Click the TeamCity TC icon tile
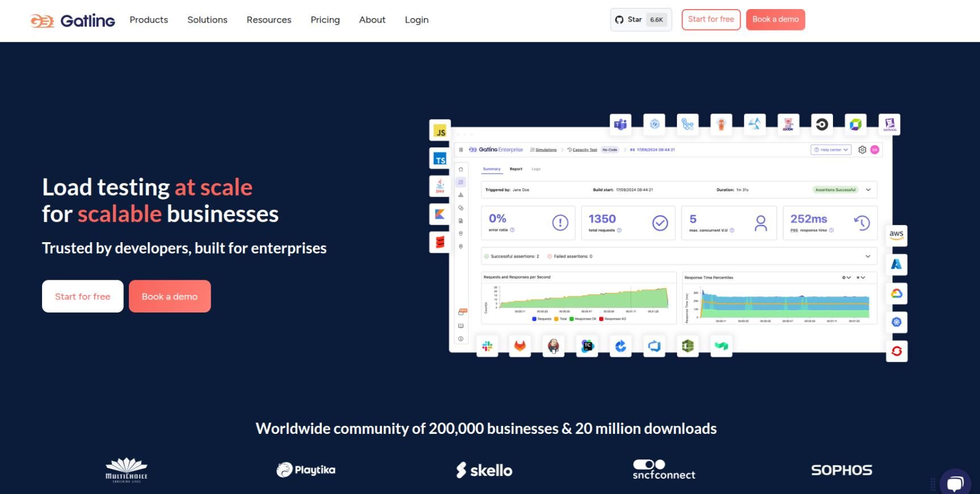Image resolution: width=980 pixels, height=494 pixels. point(587,346)
